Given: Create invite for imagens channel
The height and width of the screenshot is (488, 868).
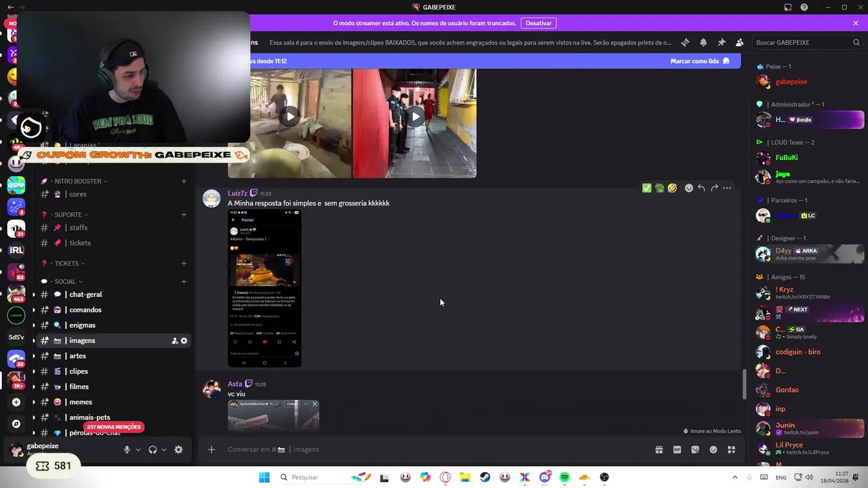Looking at the screenshot, I should coord(174,341).
